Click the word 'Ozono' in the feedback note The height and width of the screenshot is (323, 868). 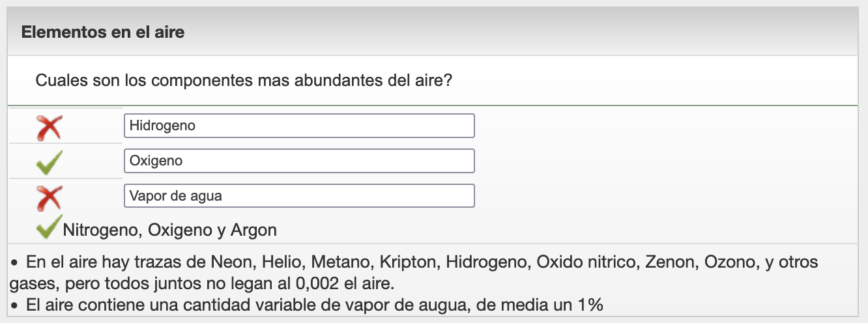[x=721, y=263]
